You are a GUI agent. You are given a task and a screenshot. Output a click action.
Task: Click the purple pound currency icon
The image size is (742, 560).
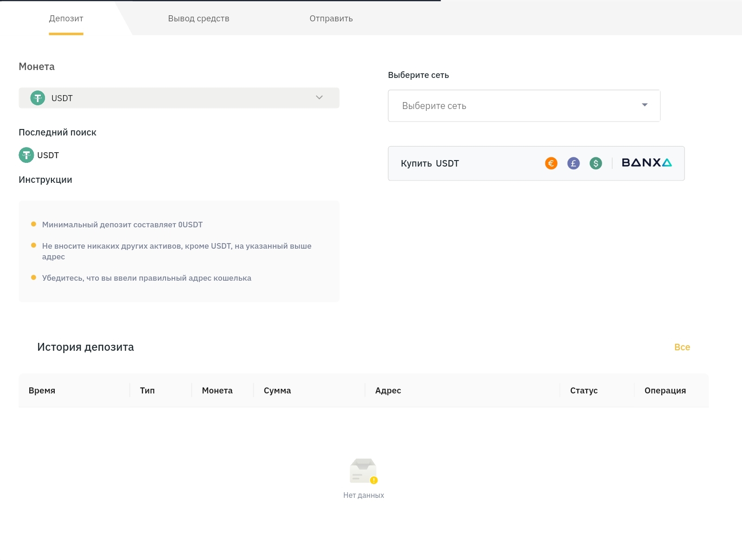573,163
